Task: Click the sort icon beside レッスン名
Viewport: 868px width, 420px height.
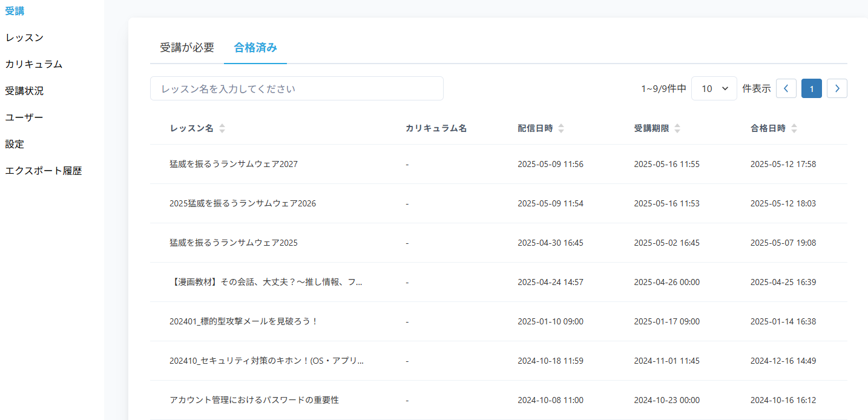Action: pyautogui.click(x=222, y=128)
